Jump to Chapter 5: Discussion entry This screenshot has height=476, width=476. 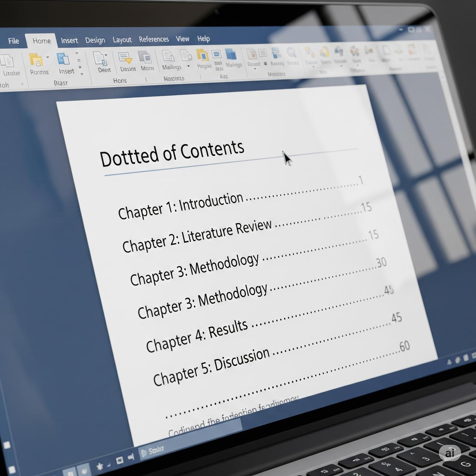tap(211, 366)
